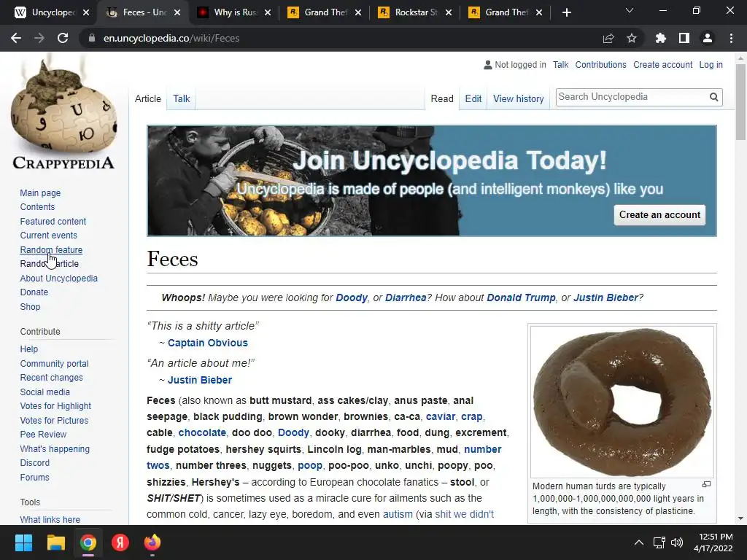747x560 pixels.
Task: Open the Random feature sidebar link
Action: (51, 249)
